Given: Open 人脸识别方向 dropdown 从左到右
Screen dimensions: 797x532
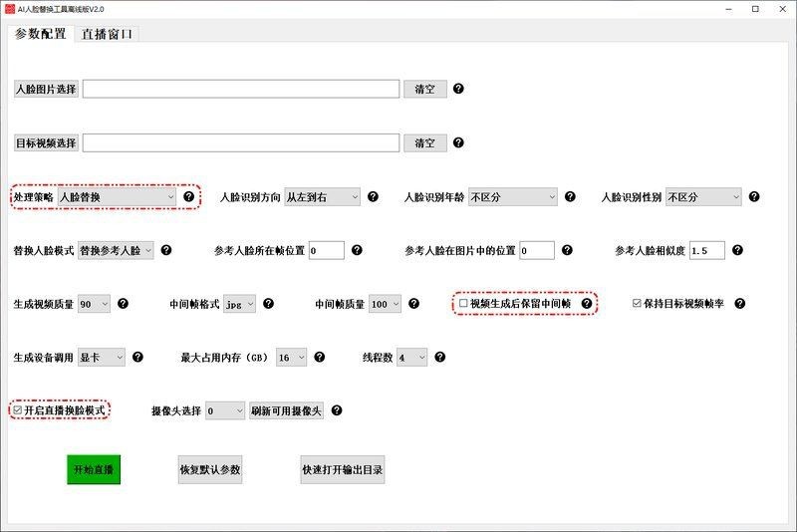Looking at the screenshot, I should click(x=322, y=197).
